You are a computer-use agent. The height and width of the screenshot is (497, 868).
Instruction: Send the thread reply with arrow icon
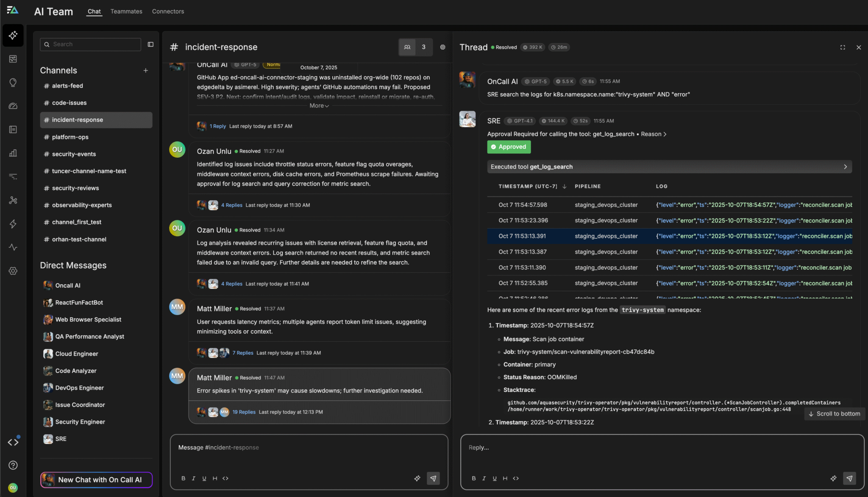click(x=849, y=478)
